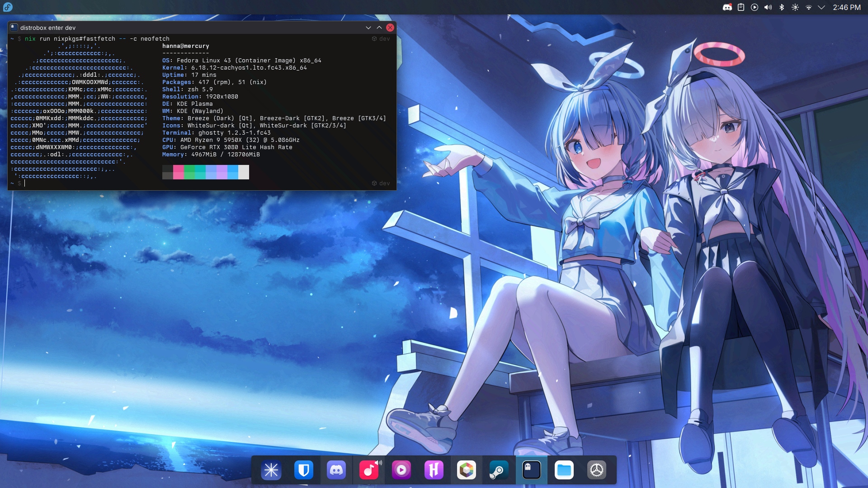This screenshot has height=488, width=868.
Task: Open the Wi-Fi network tray icon
Action: click(x=809, y=7)
